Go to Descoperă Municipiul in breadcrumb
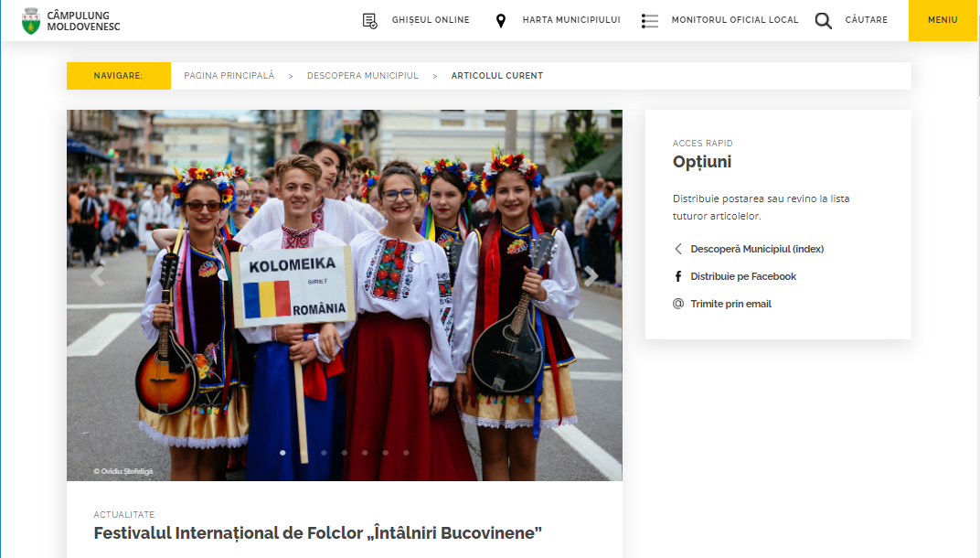Viewport: 980px width, 558px height. pyautogui.click(x=363, y=76)
